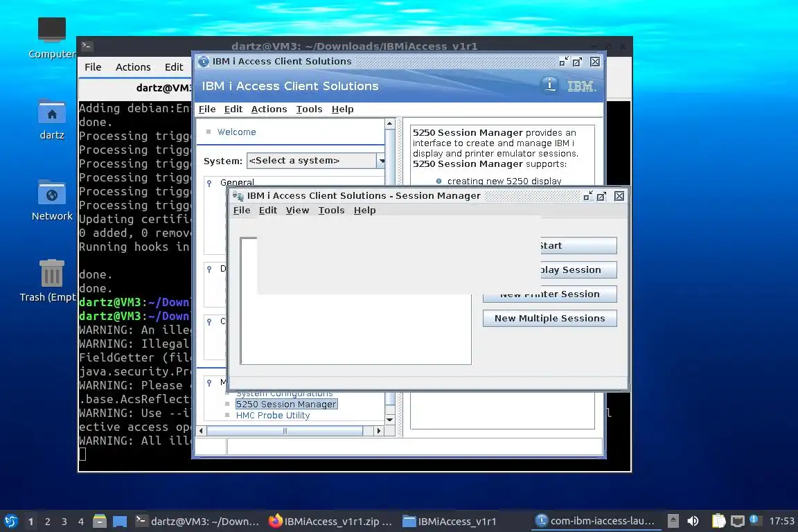Open Edit menu in Session Manager window
Image resolution: width=798 pixels, height=532 pixels.
[x=267, y=211]
